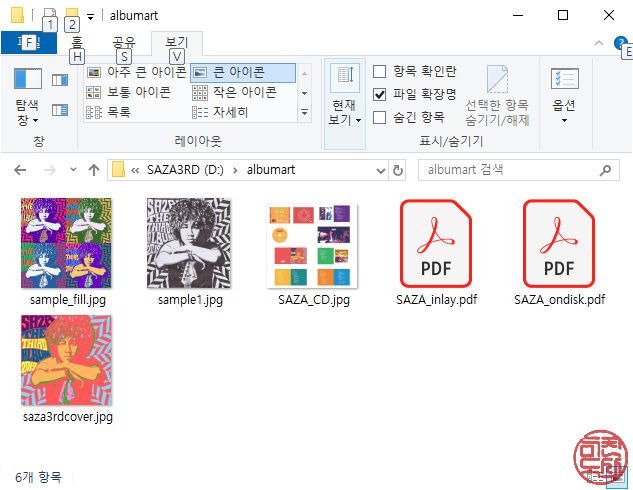The height and width of the screenshot is (490, 633).
Task: Select 아주 큰 아이콘 layout
Action: (136, 72)
